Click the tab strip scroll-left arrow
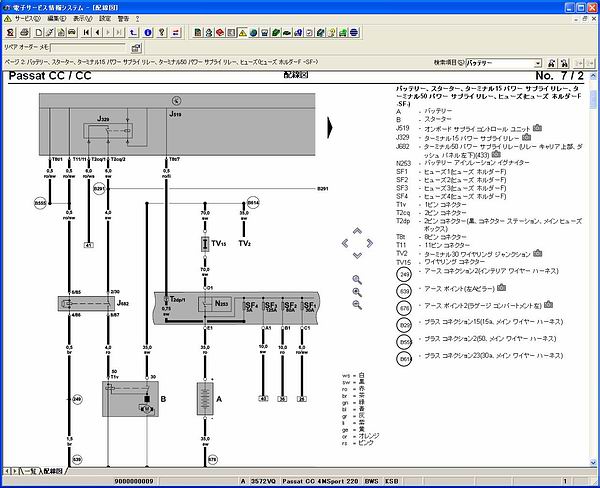Image resolution: width=600 pixels, height=488 pixels. coord(7,471)
